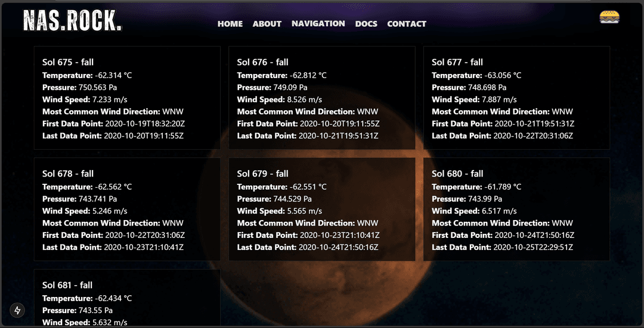This screenshot has height=328, width=644.
Task: Select the "Sol 676 - fall" card heading
Action: [262, 62]
